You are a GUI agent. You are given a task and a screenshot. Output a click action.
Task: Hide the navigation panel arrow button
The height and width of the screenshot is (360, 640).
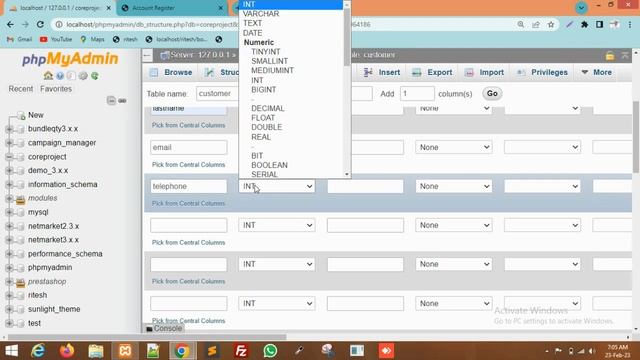147,55
